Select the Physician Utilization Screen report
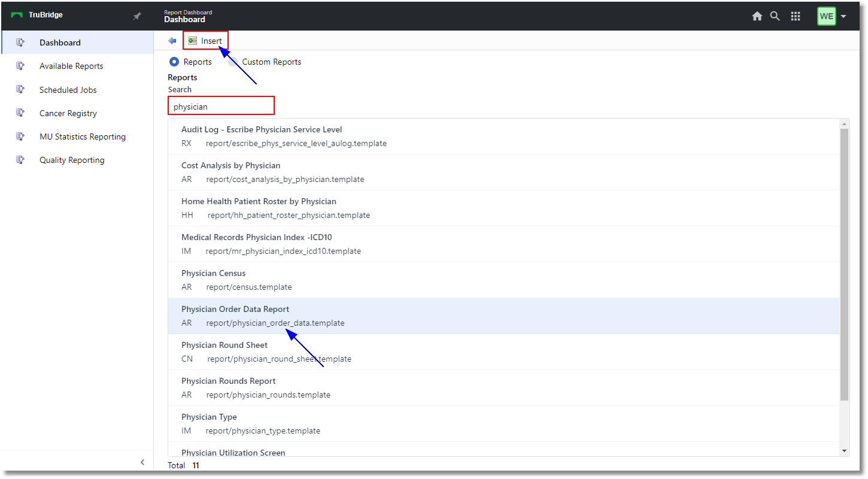 [503, 450]
